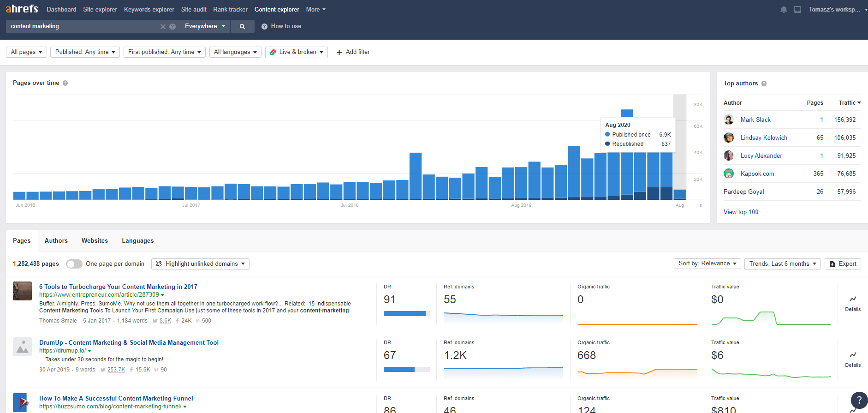Open Trends: Last 6 months dropdown
The height and width of the screenshot is (413, 868).
click(782, 263)
